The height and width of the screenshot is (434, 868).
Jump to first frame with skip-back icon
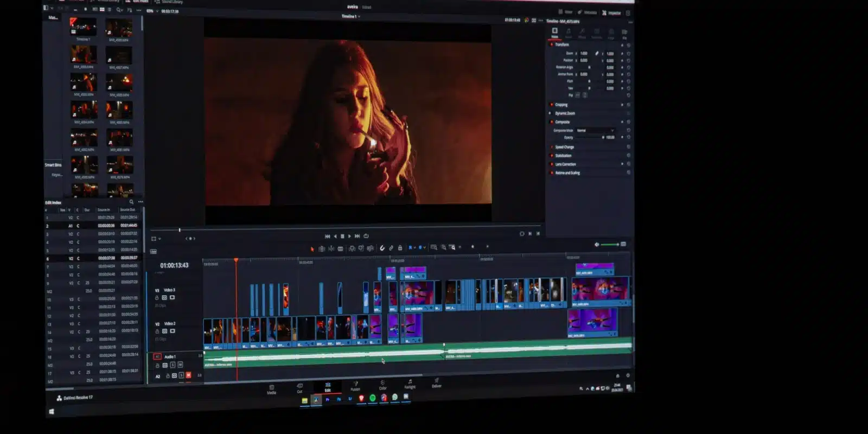[x=327, y=236]
